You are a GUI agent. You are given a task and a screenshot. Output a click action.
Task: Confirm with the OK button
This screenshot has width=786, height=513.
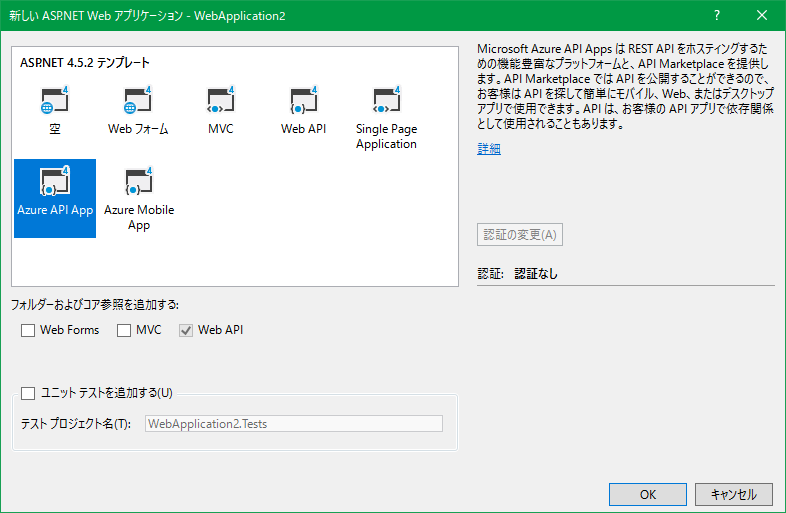pyautogui.click(x=648, y=494)
